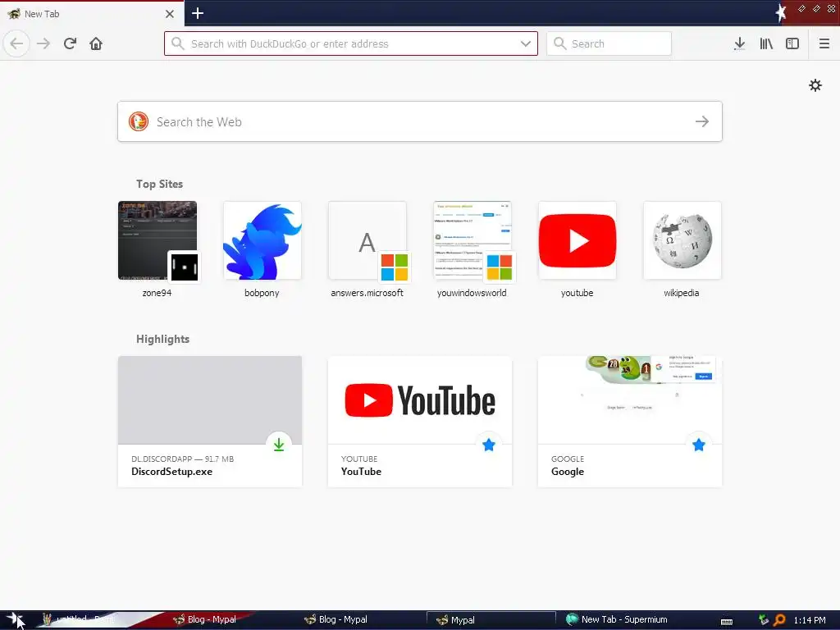
Task: Go back with the back arrow button
Action: 16,43
